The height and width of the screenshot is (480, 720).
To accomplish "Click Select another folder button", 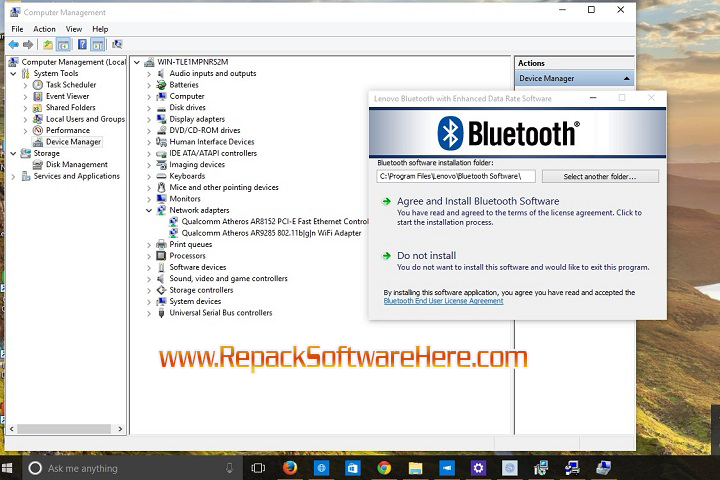I will (600, 176).
